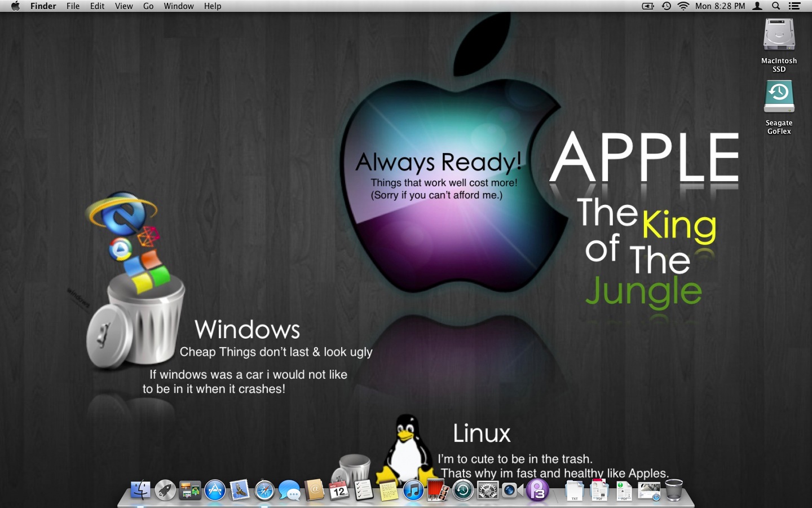The image size is (812, 508).
Task: Open the View menu
Action: click(x=123, y=6)
